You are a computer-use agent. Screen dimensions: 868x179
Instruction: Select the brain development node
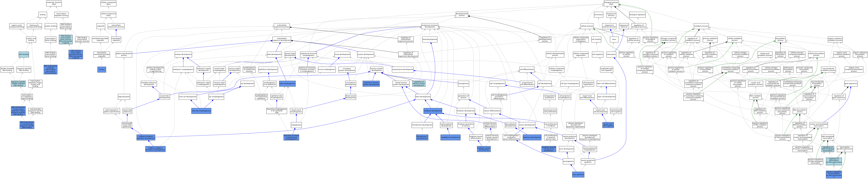(x=423, y=97)
